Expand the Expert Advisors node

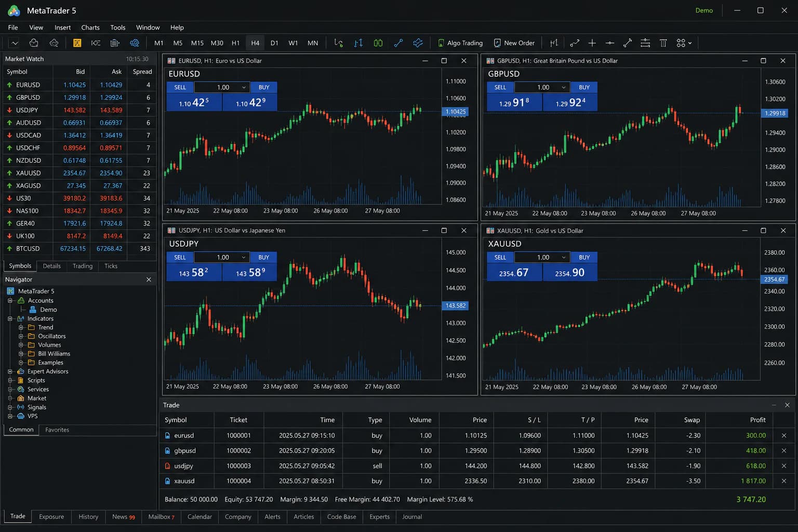(10, 371)
